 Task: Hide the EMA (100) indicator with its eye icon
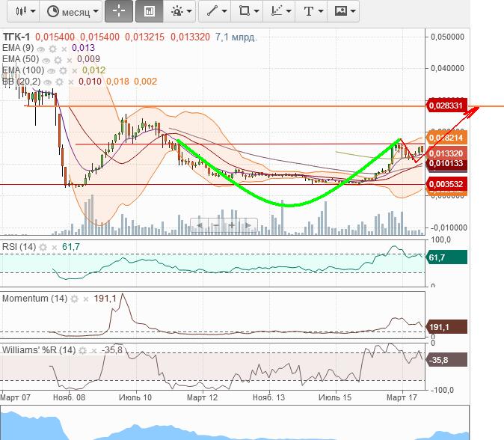click(52, 71)
